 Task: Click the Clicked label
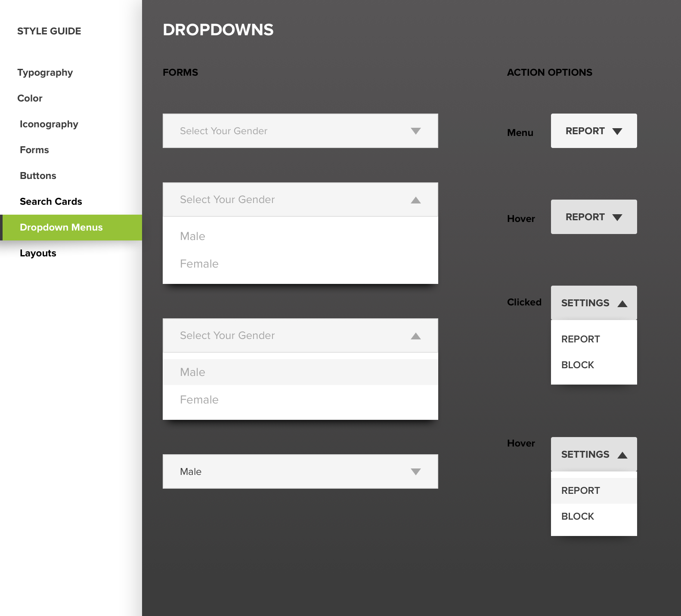[x=524, y=302]
